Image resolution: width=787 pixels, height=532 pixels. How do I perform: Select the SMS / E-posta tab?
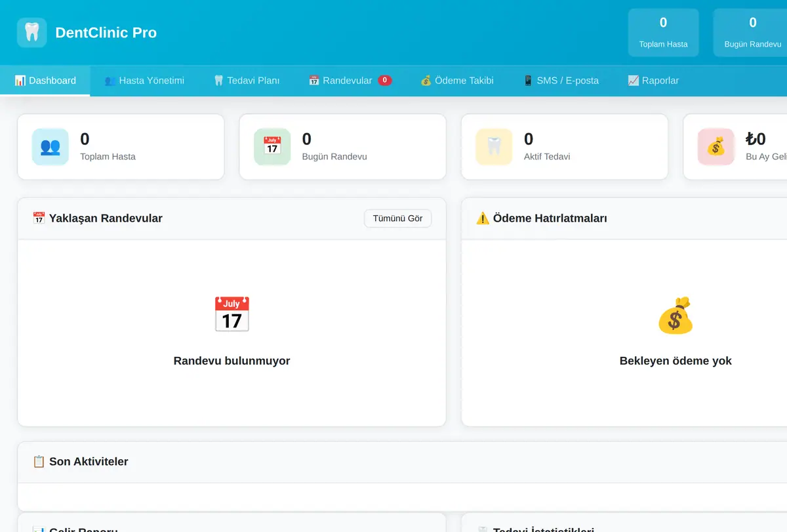point(561,81)
